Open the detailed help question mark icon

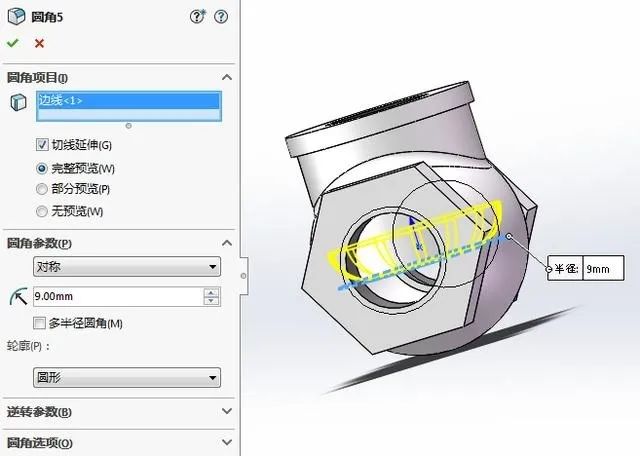198,16
